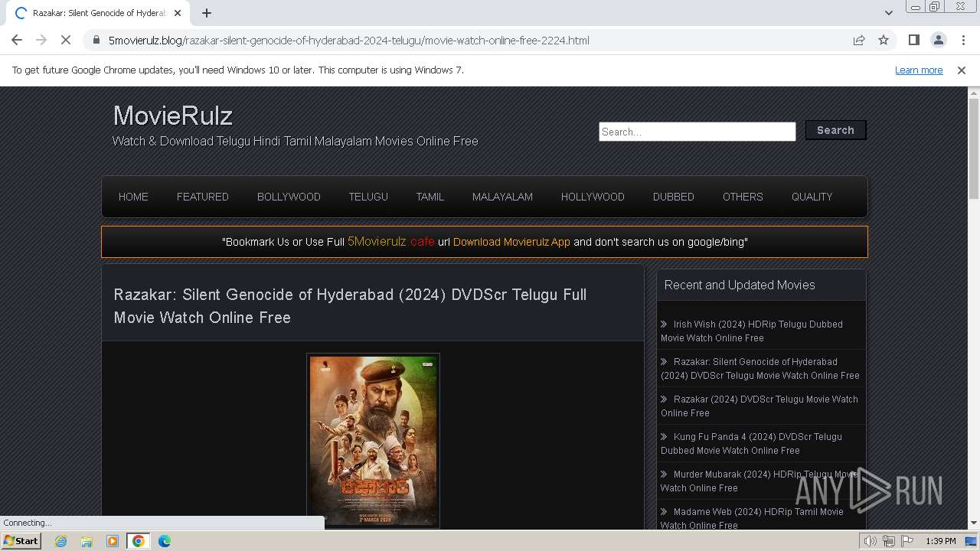Click the system tray volume icon

[x=871, y=541]
